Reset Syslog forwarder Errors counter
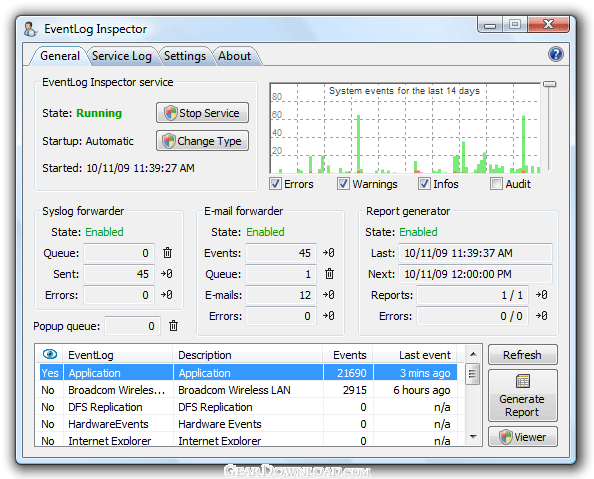This screenshot has width=594, height=479. tap(167, 294)
